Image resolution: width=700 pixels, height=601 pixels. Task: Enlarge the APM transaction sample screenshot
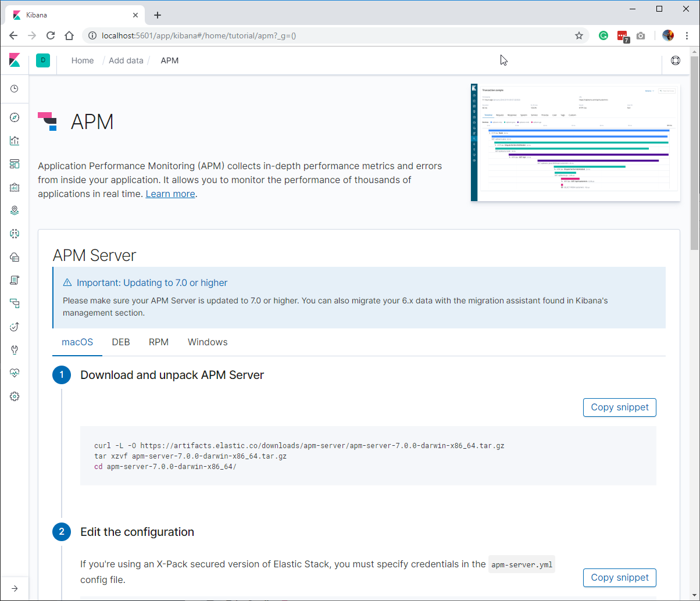coord(576,142)
